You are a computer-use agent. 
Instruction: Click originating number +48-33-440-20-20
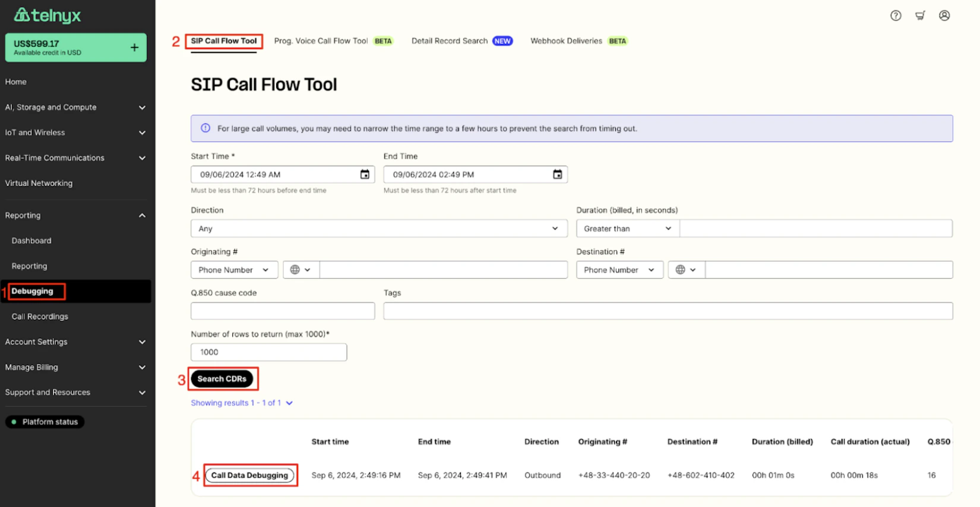click(614, 475)
